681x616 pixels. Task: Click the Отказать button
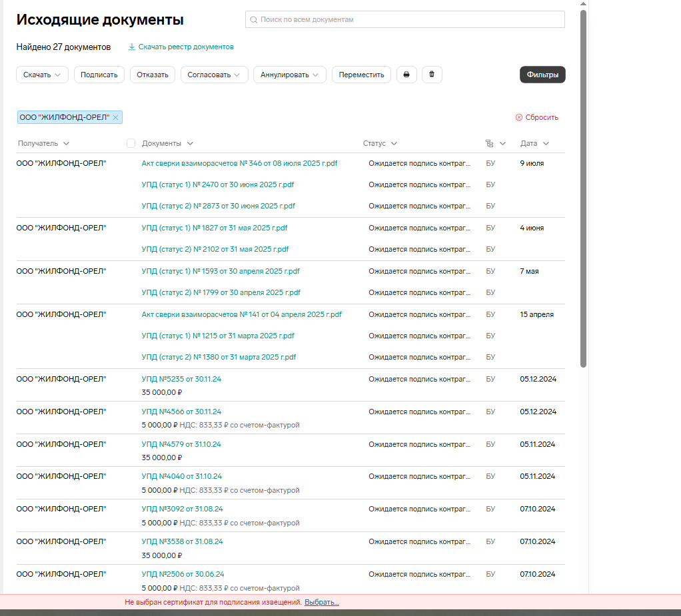tap(153, 75)
